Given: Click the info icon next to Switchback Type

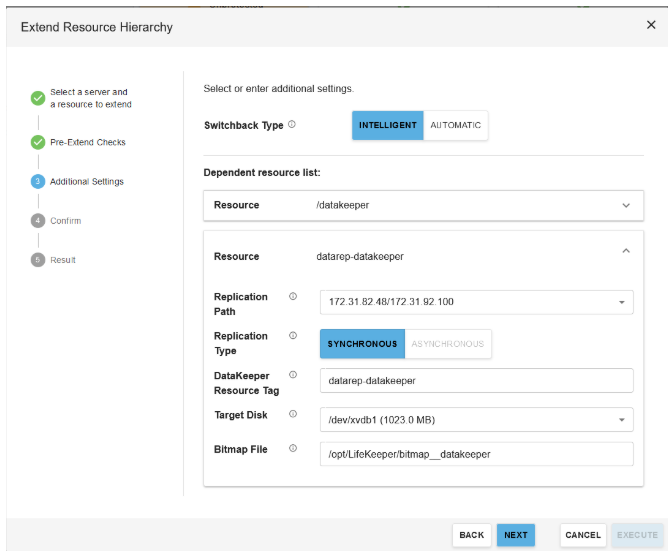Looking at the screenshot, I should coord(292,125).
